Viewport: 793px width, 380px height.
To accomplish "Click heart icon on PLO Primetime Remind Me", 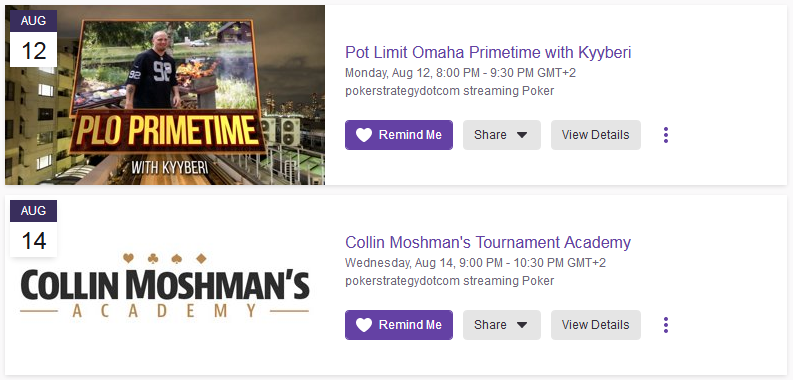I will pos(364,135).
